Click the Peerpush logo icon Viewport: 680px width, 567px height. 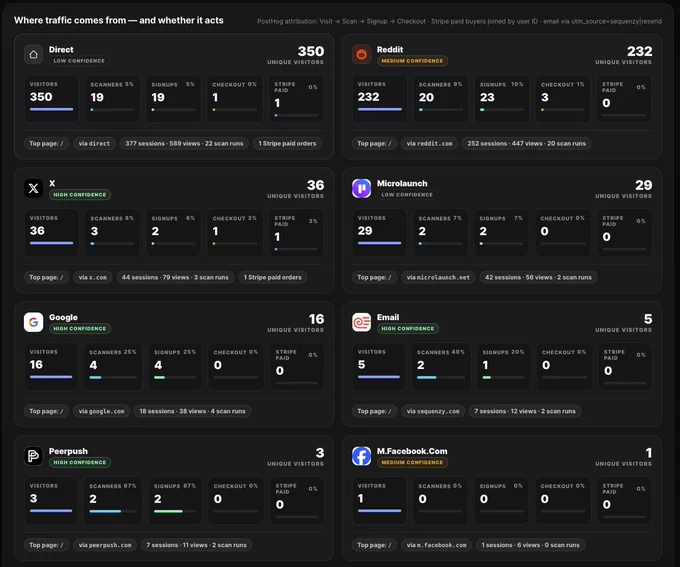pyautogui.click(x=33, y=456)
